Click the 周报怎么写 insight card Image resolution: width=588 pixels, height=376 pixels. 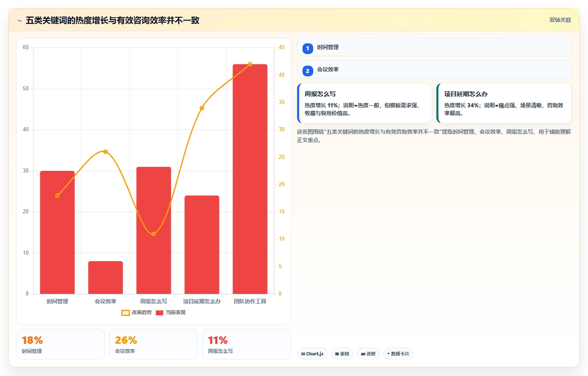point(364,103)
